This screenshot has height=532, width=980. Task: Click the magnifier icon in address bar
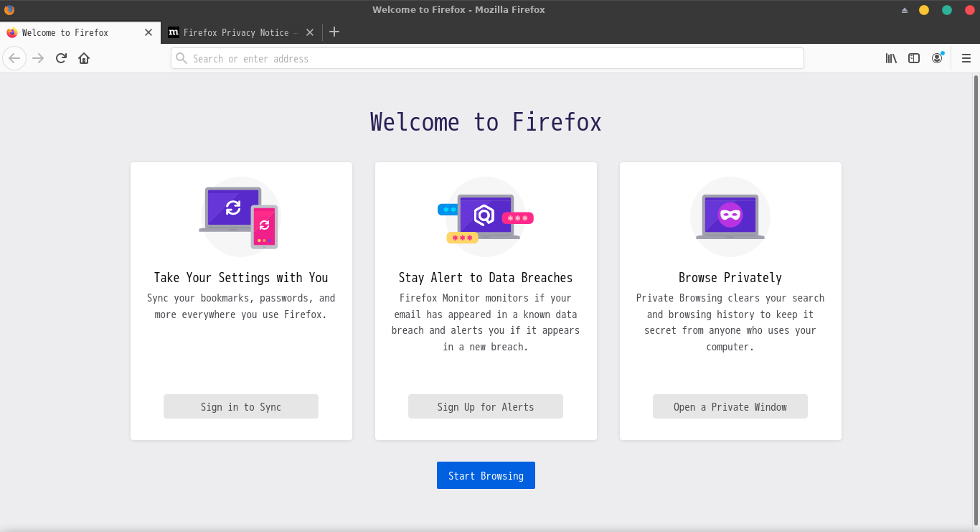click(182, 58)
